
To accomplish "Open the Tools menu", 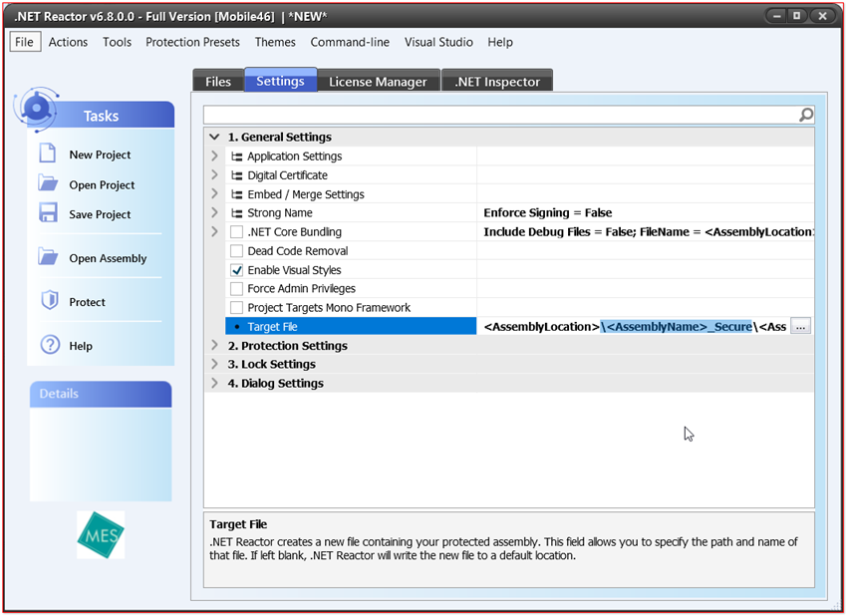I will click(118, 42).
